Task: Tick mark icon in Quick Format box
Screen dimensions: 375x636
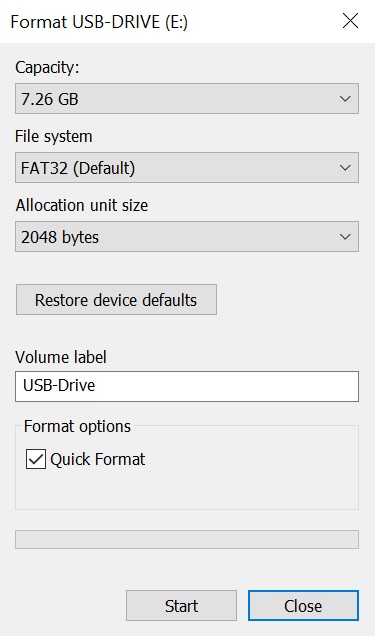Action: coord(36,459)
